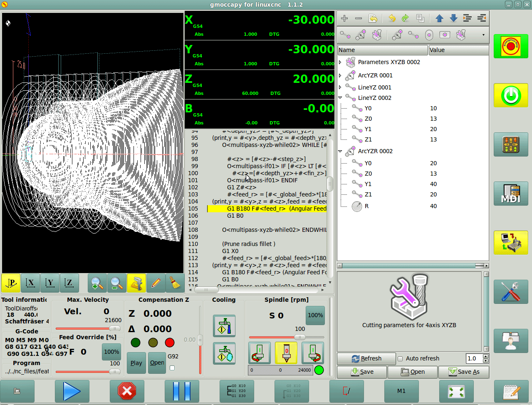The width and height of the screenshot is (532, 405).
Task: Toggle fullscreen preview with green arrows
Action: click(456, 391)
